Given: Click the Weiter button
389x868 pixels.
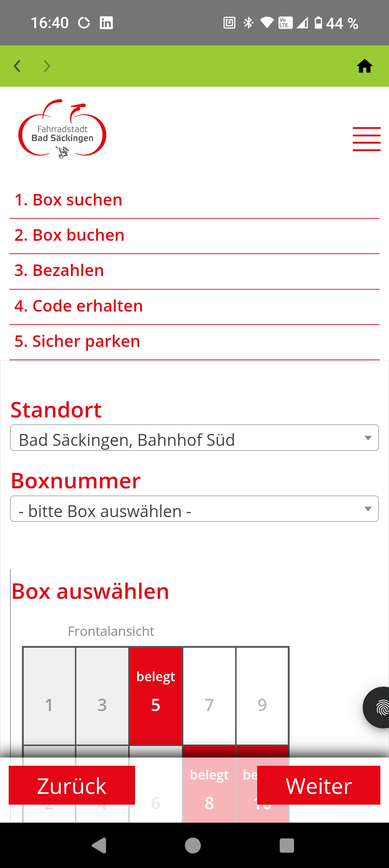Looking at the screenshot, I should coord(319,785).
